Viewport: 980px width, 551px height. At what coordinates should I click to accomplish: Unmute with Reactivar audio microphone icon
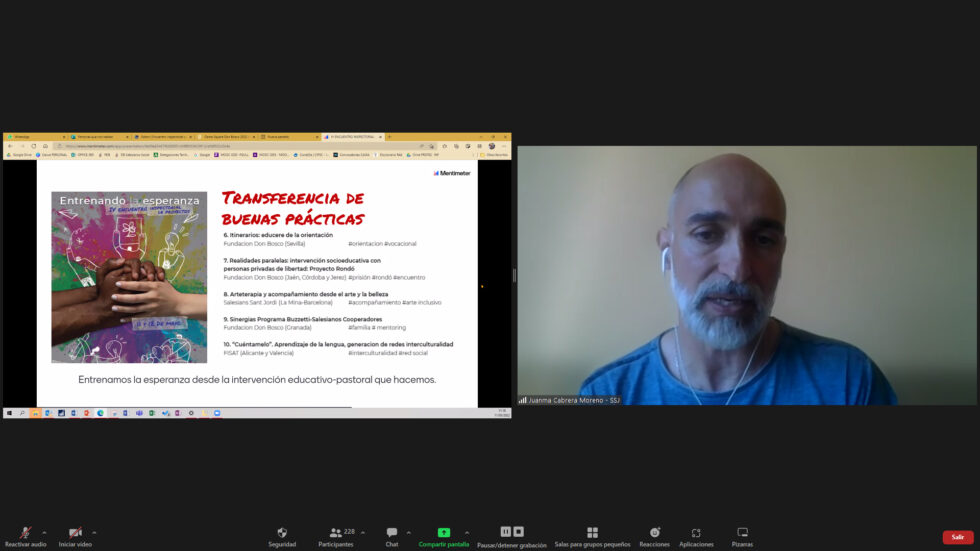[25, 533]
